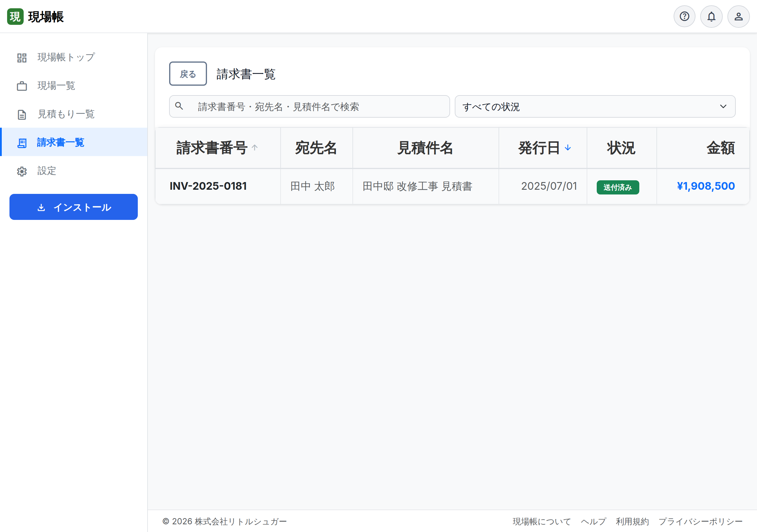
Task: Open the プライバシーポリシー footer link
Action: (700, 521)
